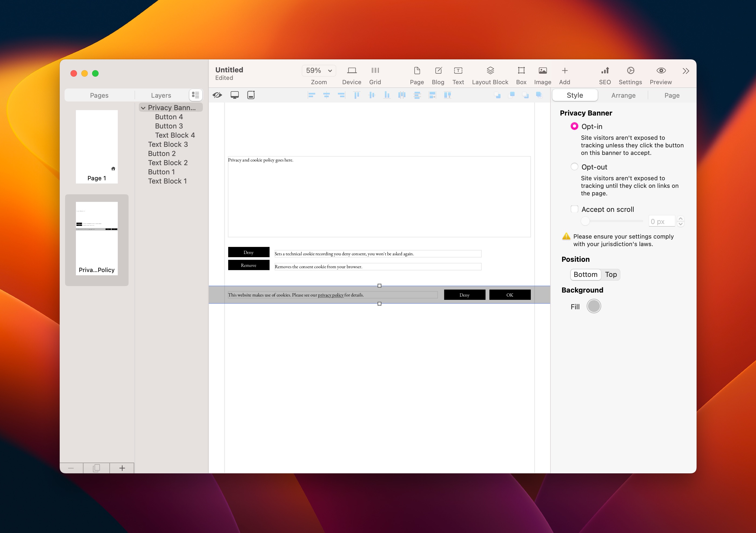Image resolution: width=756 pixels, height=533 pixels.
Task: Select the Button 4 layer
Action: click(x=169, y=117)
